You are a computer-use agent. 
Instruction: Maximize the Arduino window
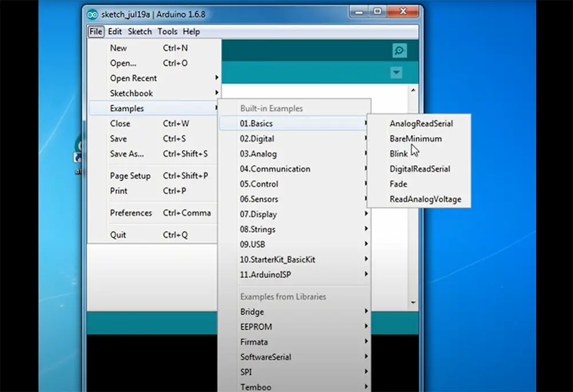(x=378, y=11)
